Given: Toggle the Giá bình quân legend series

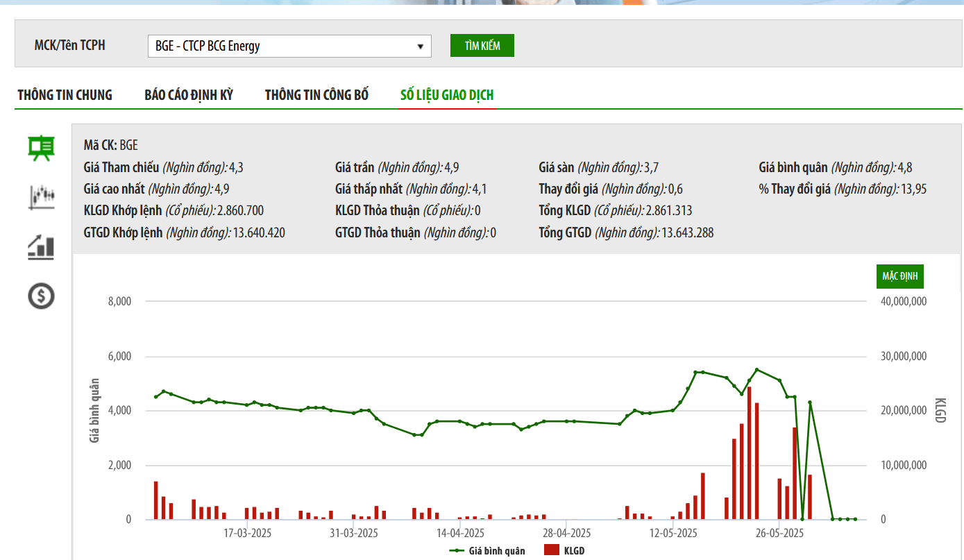Looking at the screenshot, I should click(487, 550).
